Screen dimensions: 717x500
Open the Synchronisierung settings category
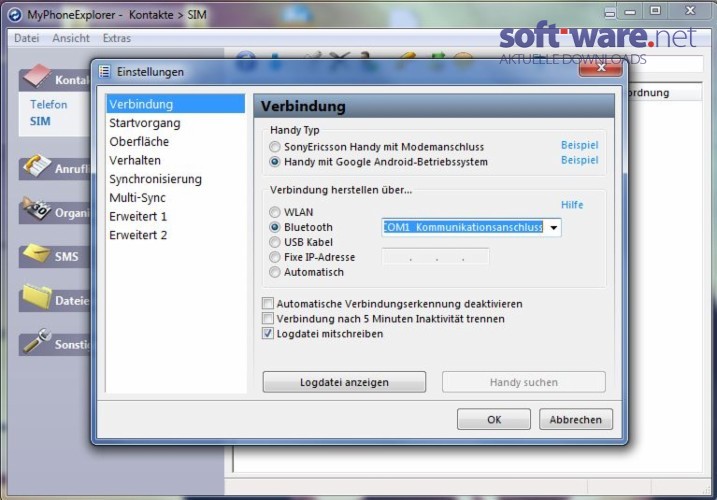(x=176, y=179)
